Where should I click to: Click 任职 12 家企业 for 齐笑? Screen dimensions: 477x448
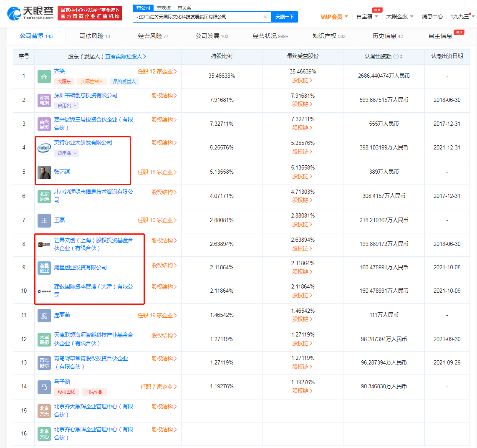point(157,71)
